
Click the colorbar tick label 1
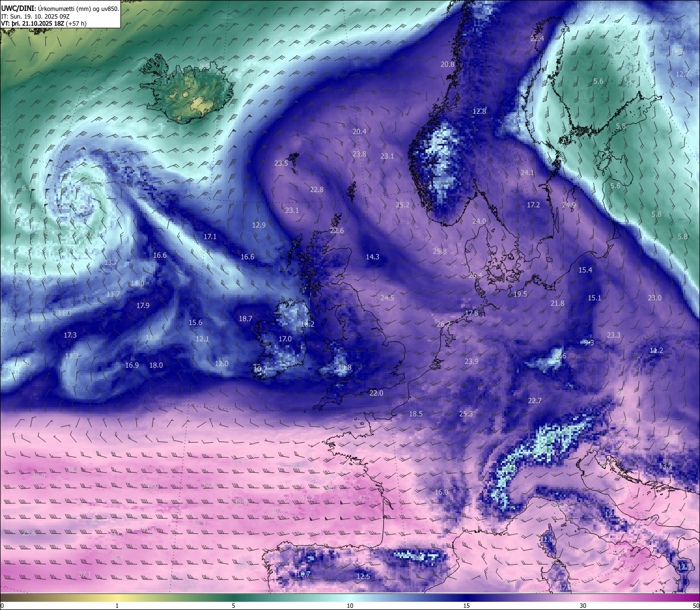pyautogui.click(x=117, y=606)
